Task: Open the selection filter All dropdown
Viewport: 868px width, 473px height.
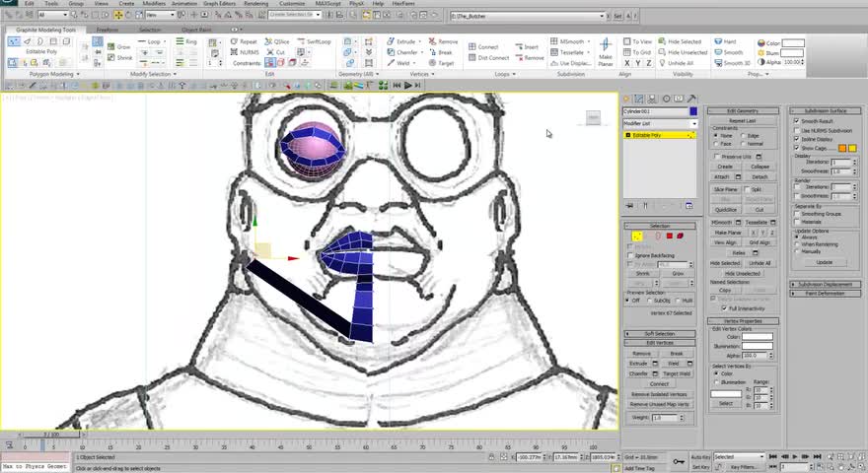Action: [52, 15]
